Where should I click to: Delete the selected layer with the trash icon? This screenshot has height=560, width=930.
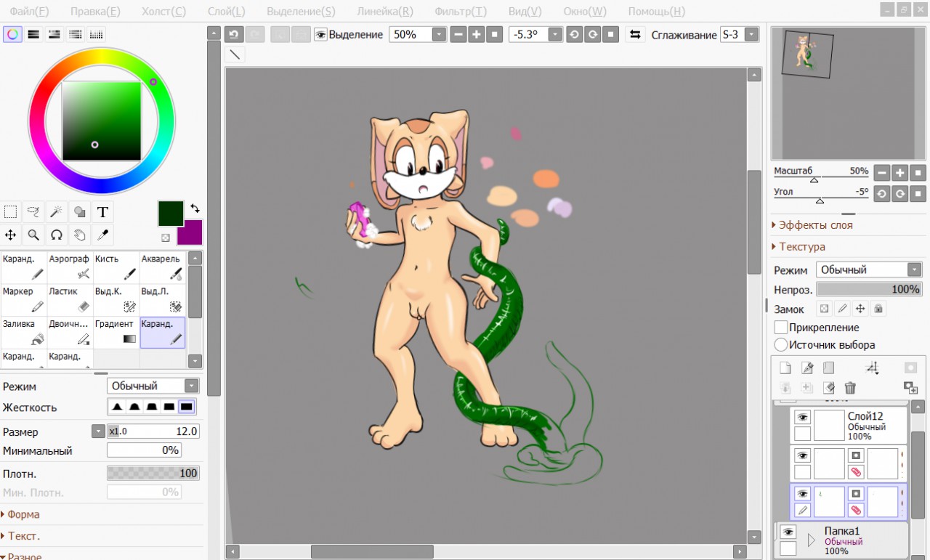tap(850, 388)
